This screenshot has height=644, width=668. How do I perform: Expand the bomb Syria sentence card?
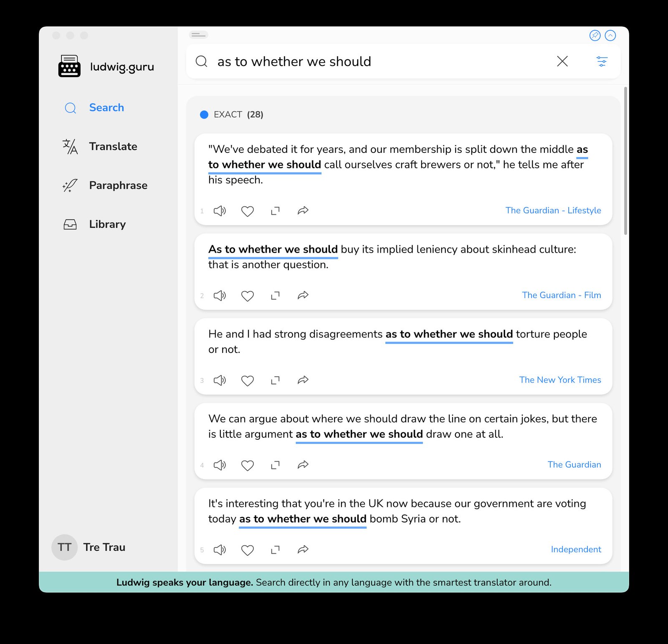[275, 550]
